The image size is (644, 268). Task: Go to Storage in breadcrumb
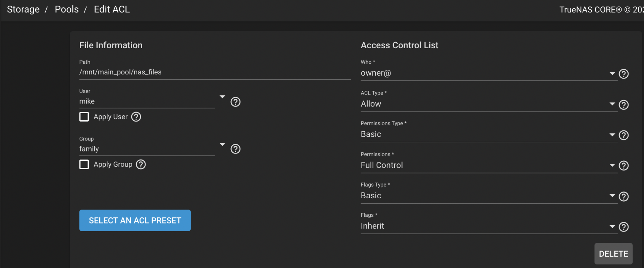tap(23, 9)
